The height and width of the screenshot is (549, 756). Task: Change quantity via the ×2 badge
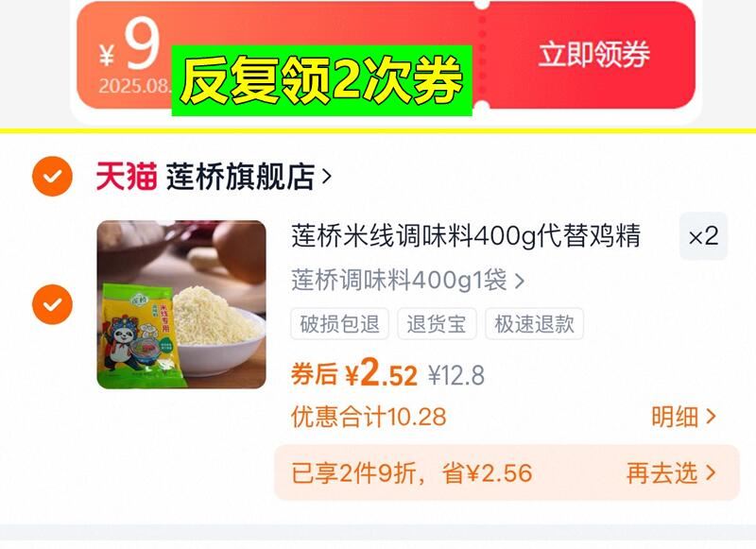pyautogui.click(x=703, y=236)
